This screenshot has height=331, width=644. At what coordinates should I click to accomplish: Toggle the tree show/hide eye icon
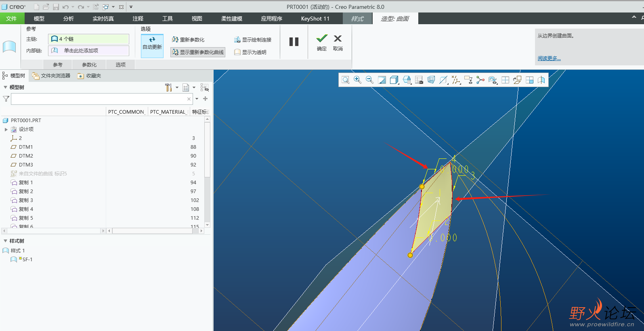coord(205,87)
